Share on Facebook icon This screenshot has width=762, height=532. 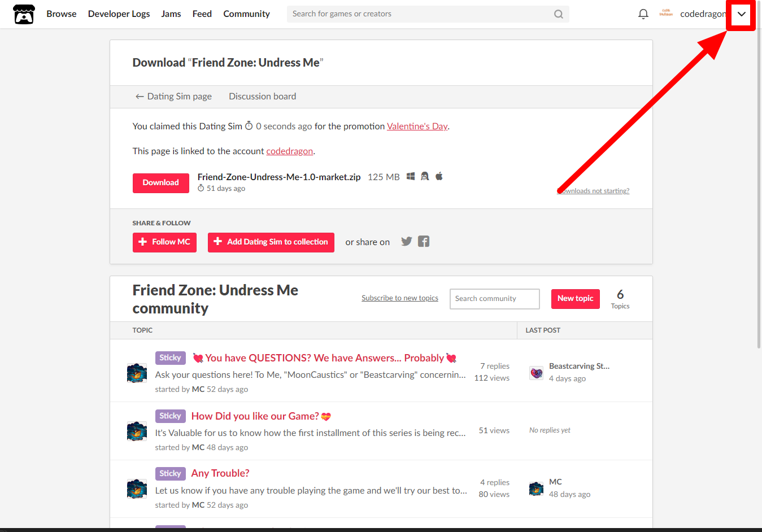click(x=424, y=242)
